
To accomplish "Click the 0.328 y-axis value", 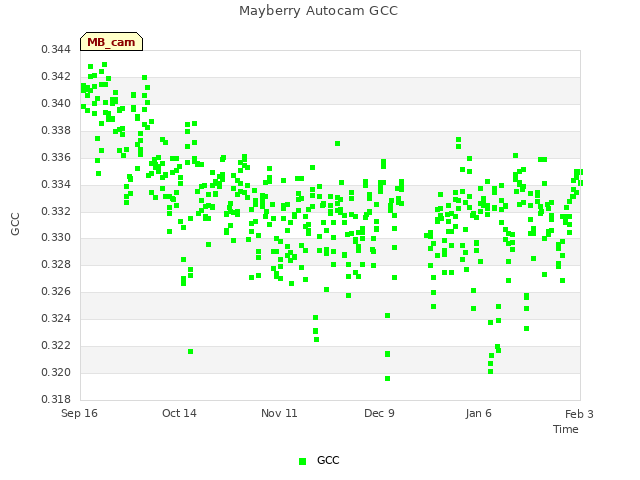I will 56,264.
